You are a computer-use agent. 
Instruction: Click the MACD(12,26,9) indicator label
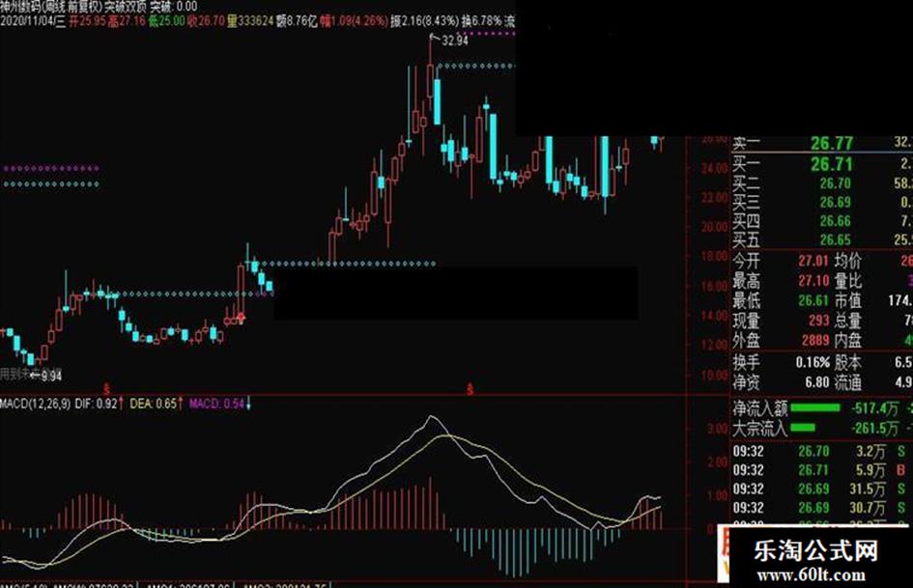click(x=35, y=404)
